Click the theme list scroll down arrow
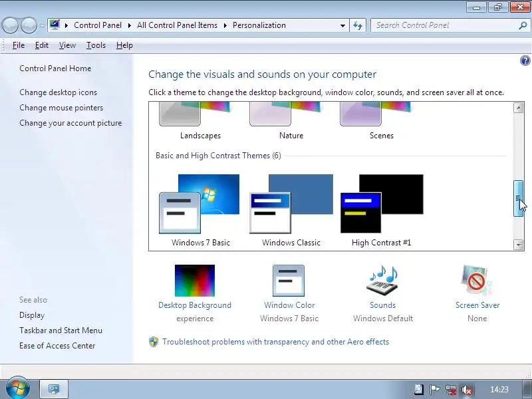This screenshot has width=532, height=399. pos(518,244)
